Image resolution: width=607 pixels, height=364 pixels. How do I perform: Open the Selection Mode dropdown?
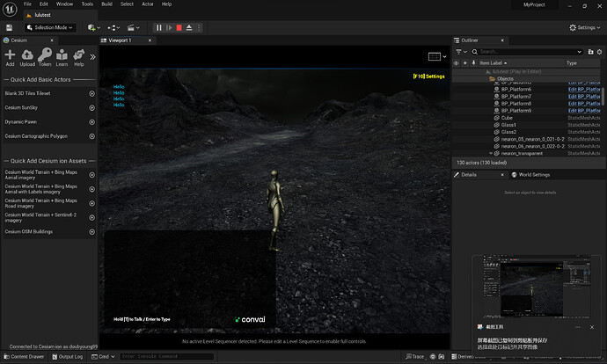coord(50,27)
